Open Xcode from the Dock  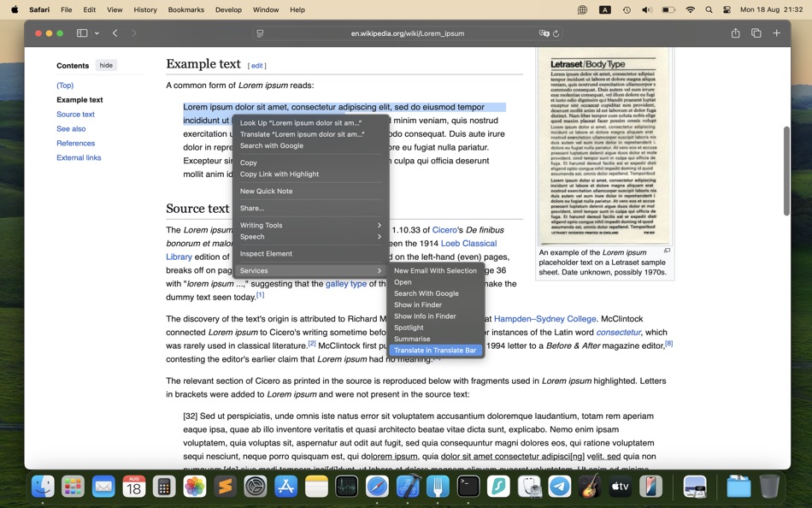[408, 487]
